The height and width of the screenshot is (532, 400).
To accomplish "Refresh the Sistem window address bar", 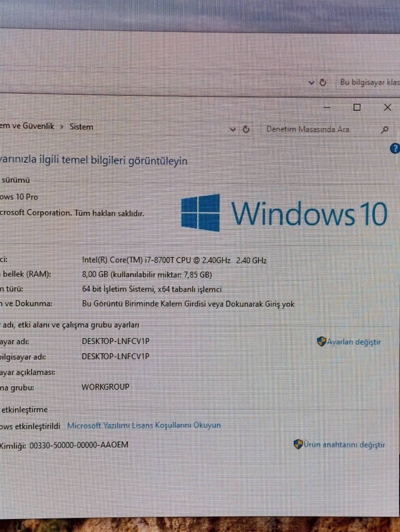I will coord(246,129).
